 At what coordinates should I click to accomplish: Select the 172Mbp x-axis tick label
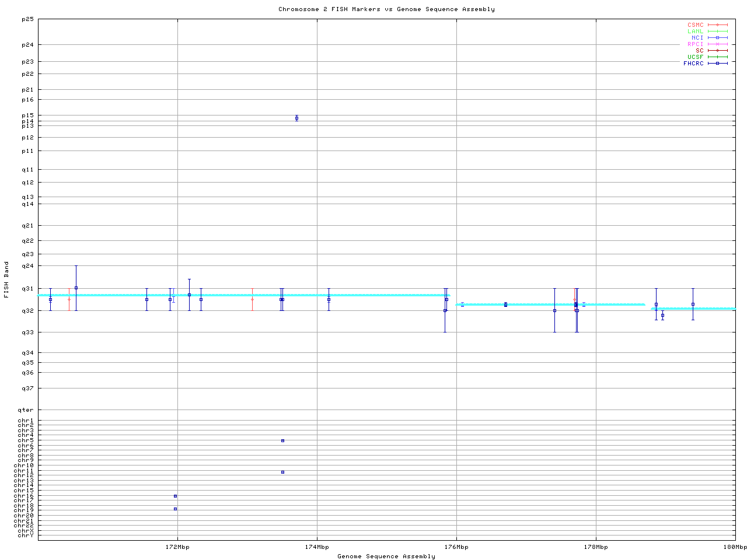click(x=177, y=547)
